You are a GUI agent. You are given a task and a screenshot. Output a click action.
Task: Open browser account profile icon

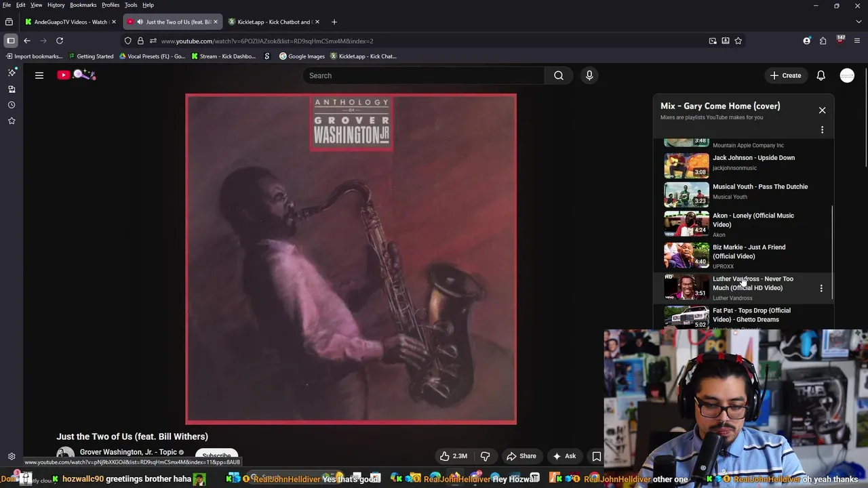point(806,41)
